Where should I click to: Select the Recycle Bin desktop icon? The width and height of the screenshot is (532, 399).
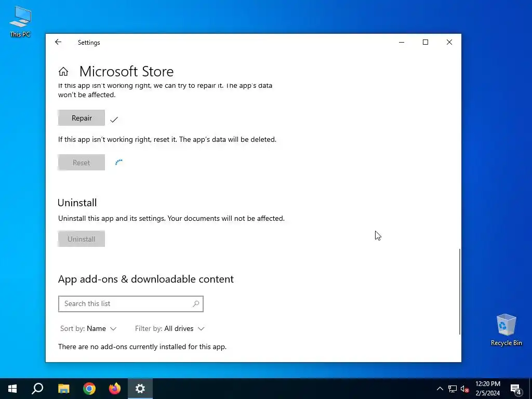(506, 330)
